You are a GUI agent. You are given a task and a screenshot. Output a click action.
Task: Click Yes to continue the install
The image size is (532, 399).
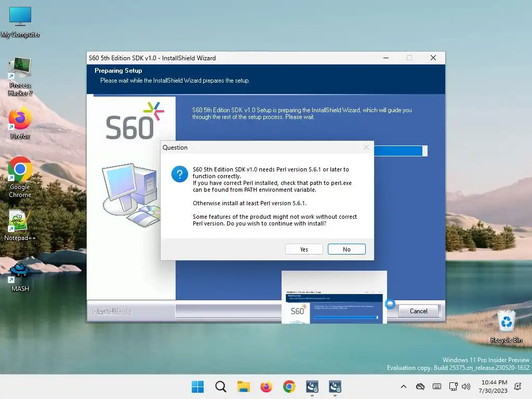[x=304, y=249]
